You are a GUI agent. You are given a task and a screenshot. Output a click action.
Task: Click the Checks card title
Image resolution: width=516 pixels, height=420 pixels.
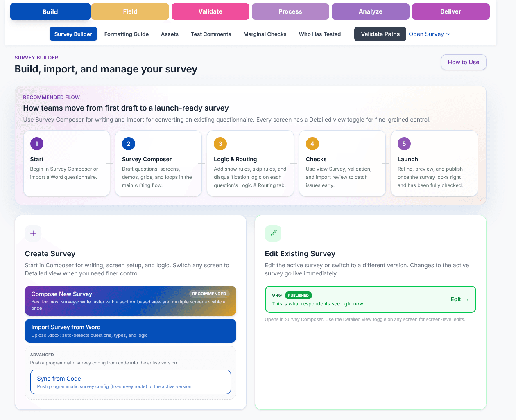(x=316, y=159)
